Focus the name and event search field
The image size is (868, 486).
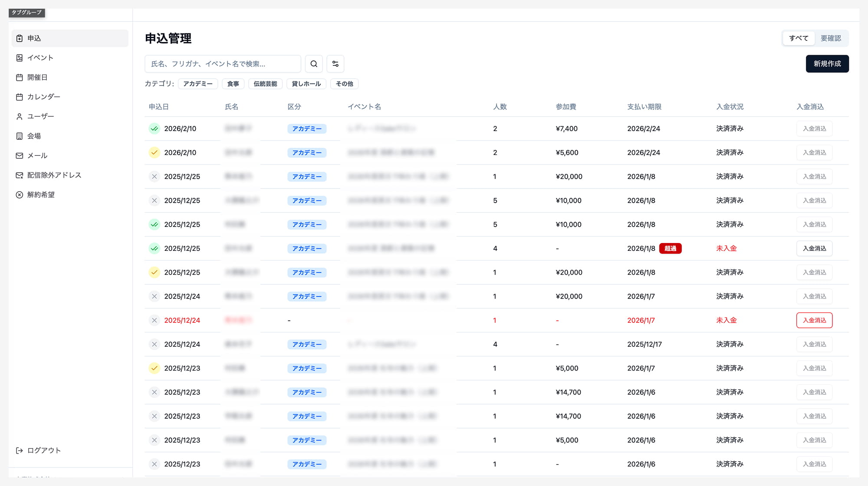click(223, 64)
